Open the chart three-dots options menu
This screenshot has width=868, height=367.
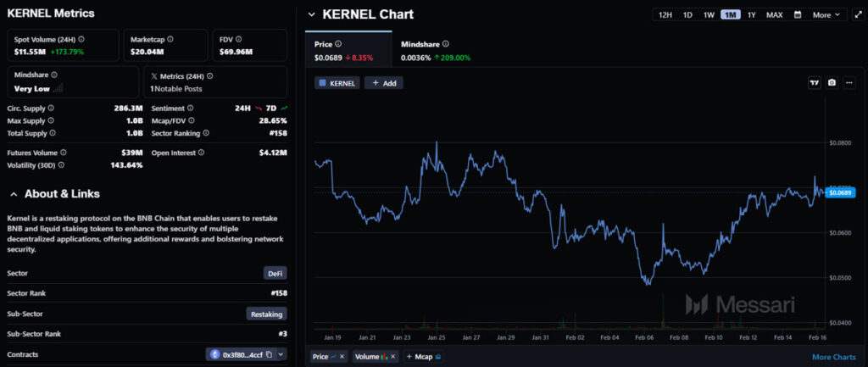[849, 82]
